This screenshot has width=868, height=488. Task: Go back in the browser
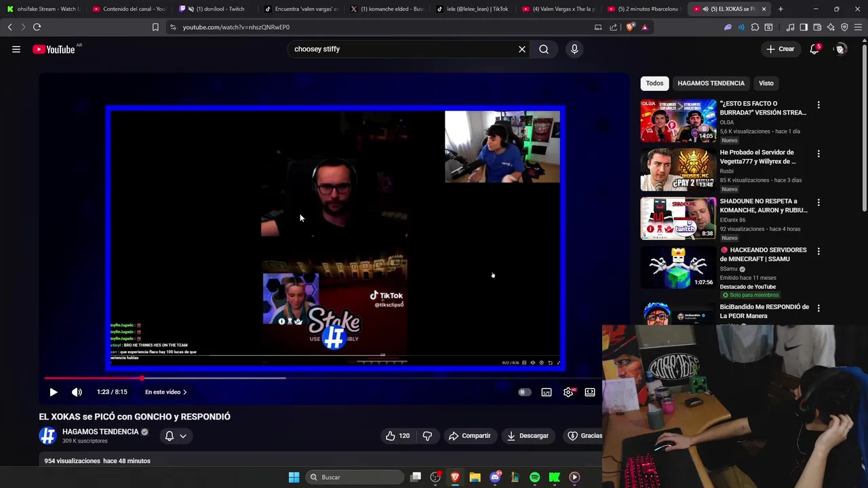(9, 27)
